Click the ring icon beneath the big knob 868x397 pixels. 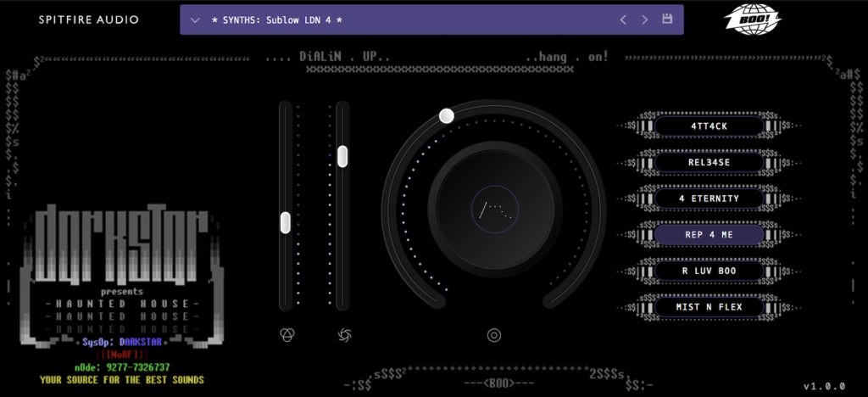pyautogui.click(x=494, y=335)
